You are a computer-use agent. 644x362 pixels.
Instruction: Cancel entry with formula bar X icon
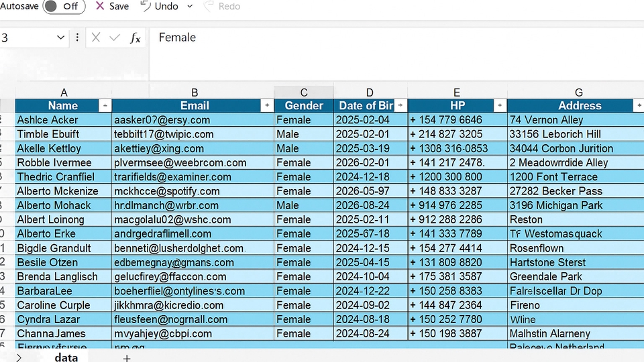pyautogui.click(x=96, y=38)
